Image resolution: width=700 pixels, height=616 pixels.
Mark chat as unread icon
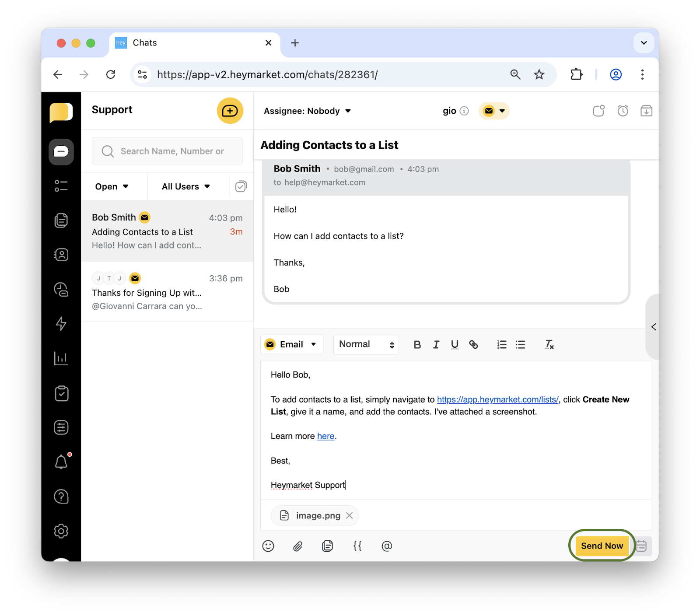click(598, 111)
